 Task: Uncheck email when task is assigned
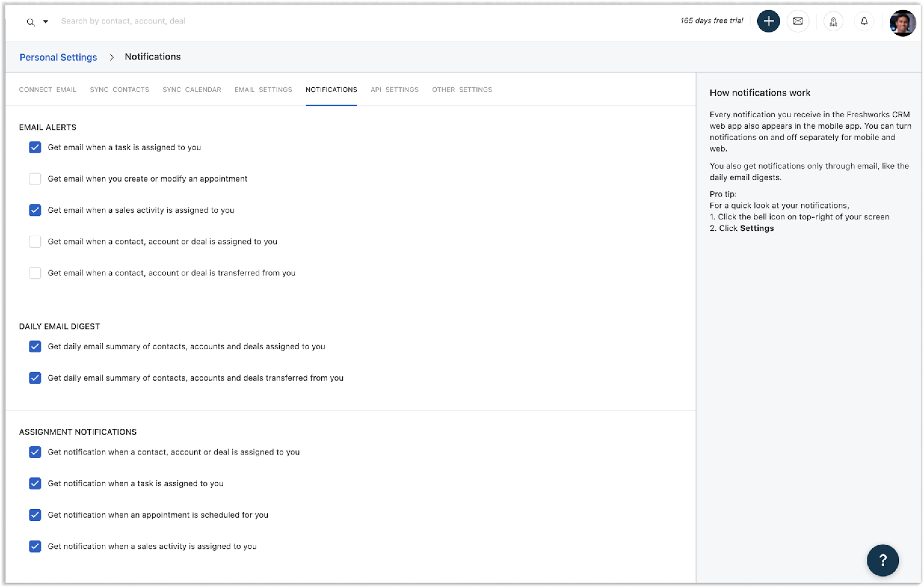35,147
